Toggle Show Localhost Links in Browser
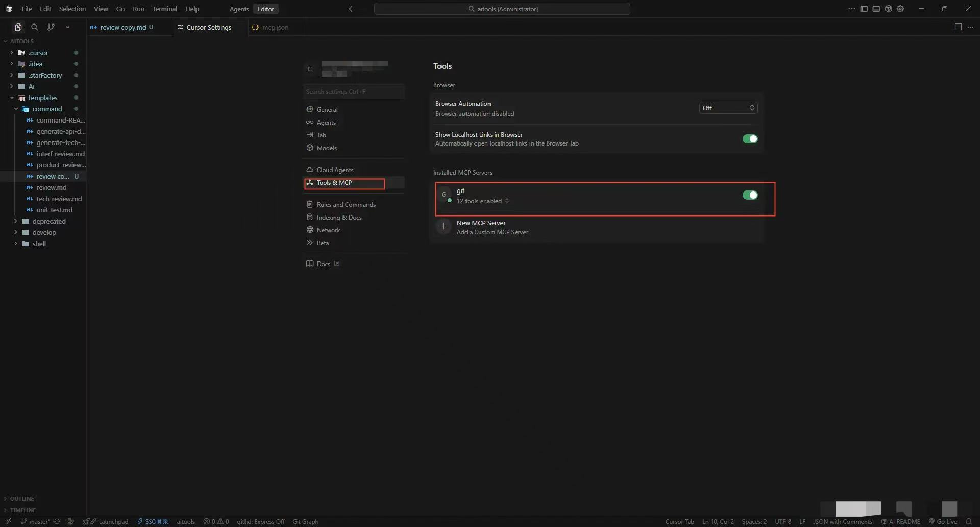980x527 pixels. pos(750,139)
